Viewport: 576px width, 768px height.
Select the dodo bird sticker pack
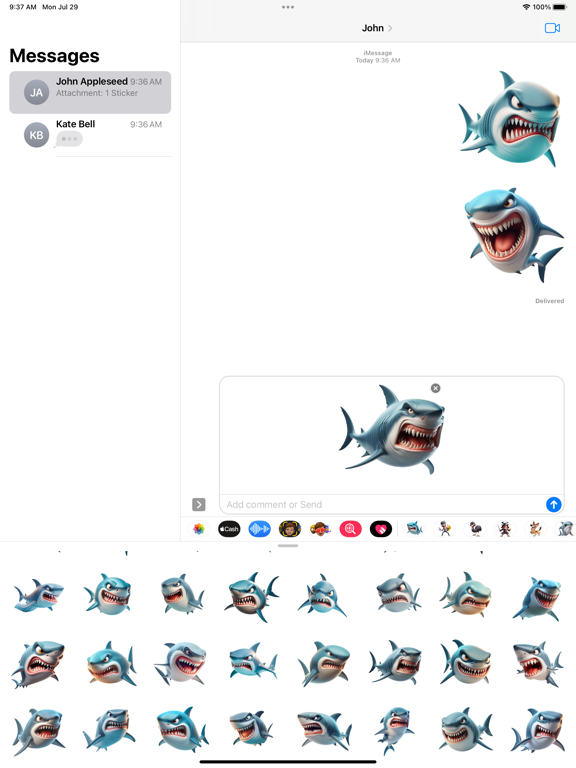point(475,529)
